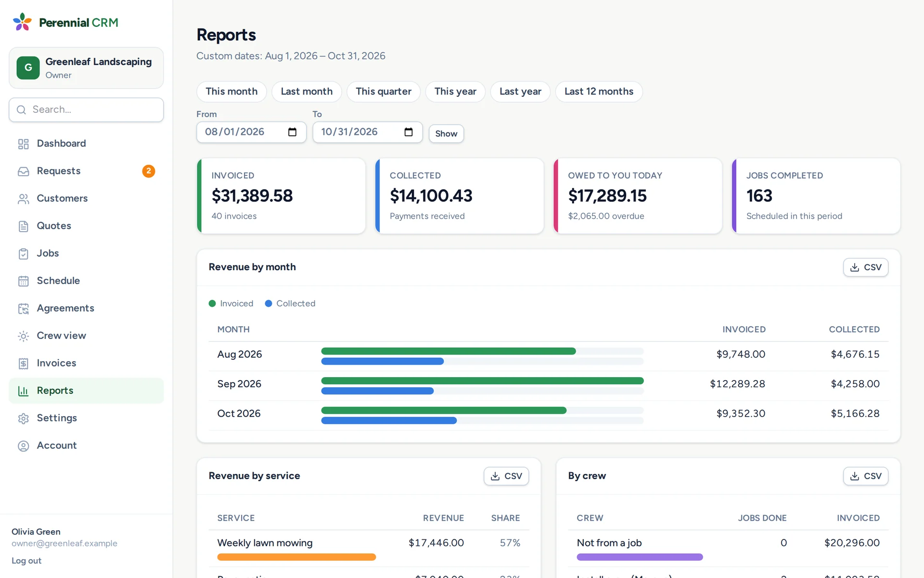The width and height of the screenshot is (924, 578).
Task: Click the Aug 2026 collected amount $4,676.15
Action: coord(855,354)
